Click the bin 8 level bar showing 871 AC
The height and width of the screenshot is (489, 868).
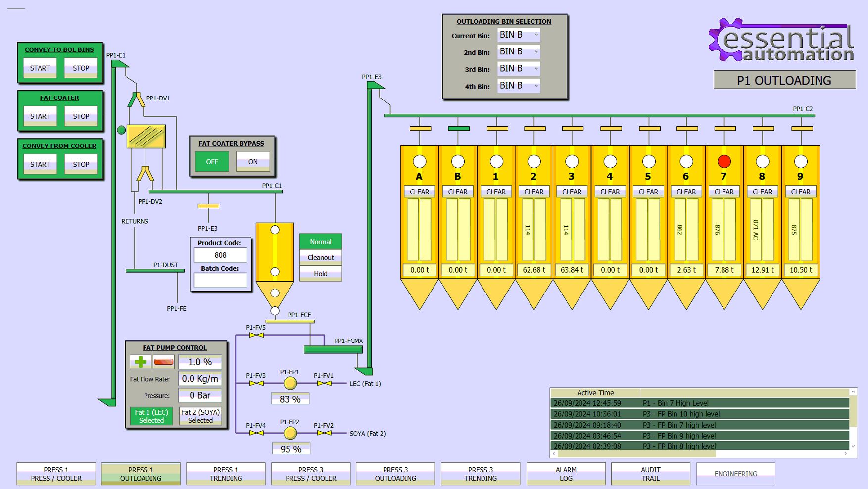coord(763,230)
